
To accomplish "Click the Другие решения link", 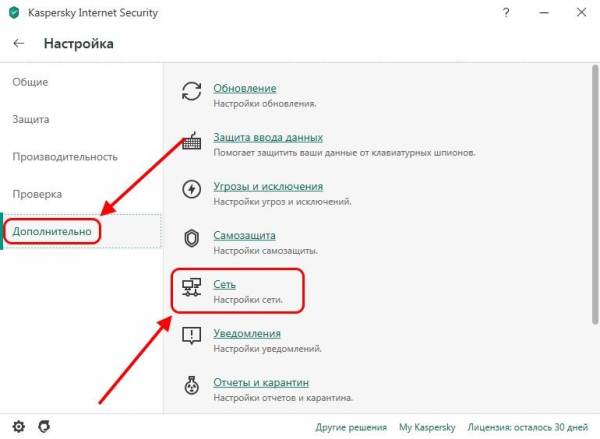I will click(x=351, y=427).
